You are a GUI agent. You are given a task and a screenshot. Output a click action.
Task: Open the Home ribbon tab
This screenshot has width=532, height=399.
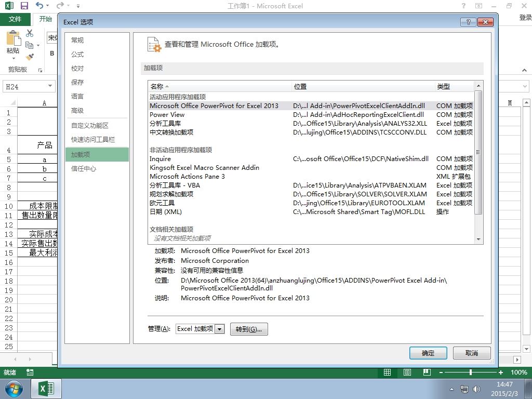point(45,19)
